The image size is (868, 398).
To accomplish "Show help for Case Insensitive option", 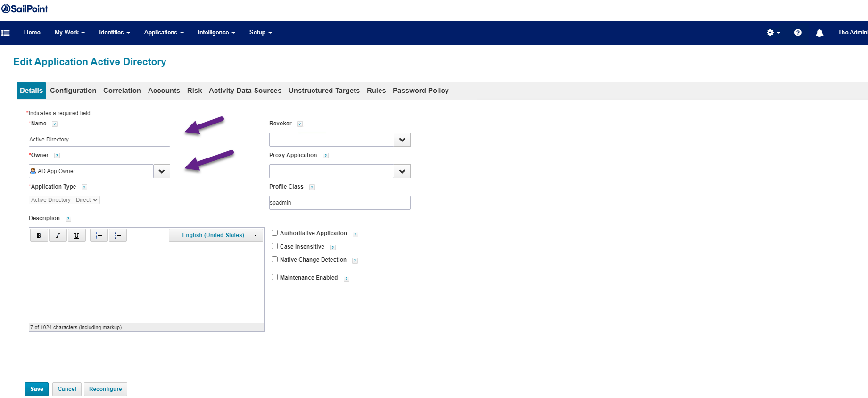I will [333, 248].
